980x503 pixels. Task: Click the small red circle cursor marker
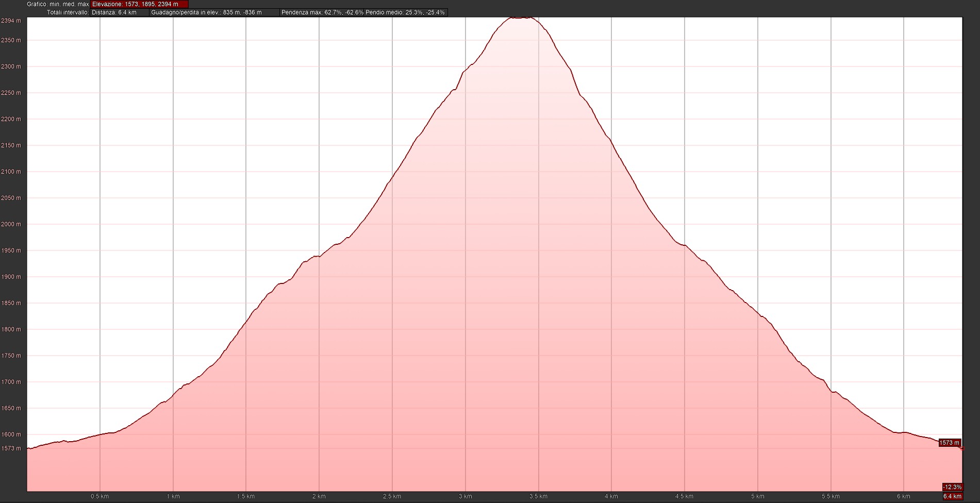[x=962, y=449]
